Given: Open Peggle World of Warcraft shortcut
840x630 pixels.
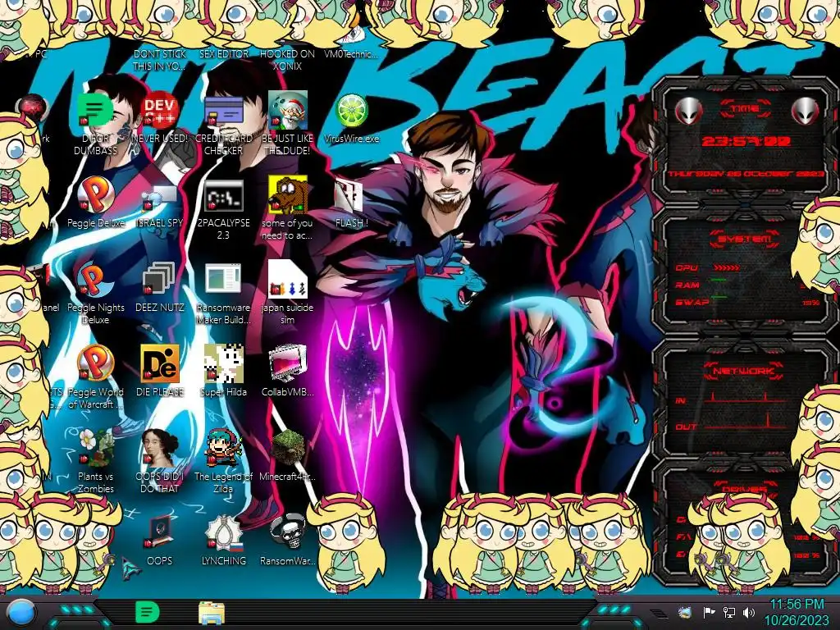Looking at the screenshot, I should click(x=95, y=363).
